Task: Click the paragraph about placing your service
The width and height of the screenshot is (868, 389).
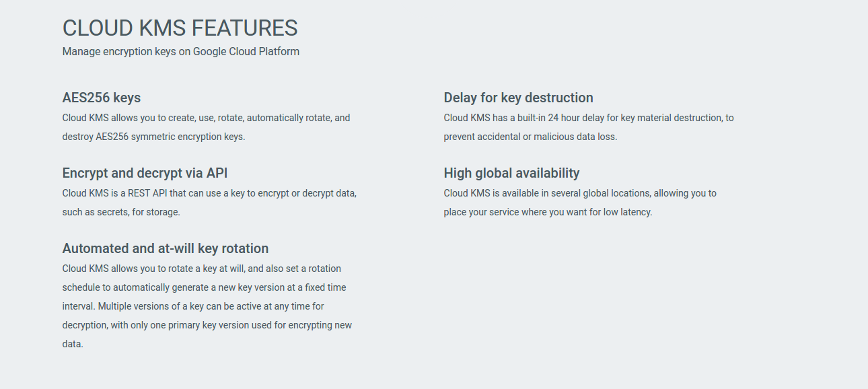Action: click(579, 203)
